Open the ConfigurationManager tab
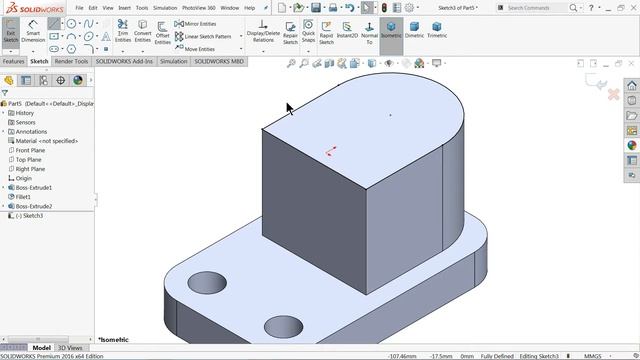 point(43,80)
